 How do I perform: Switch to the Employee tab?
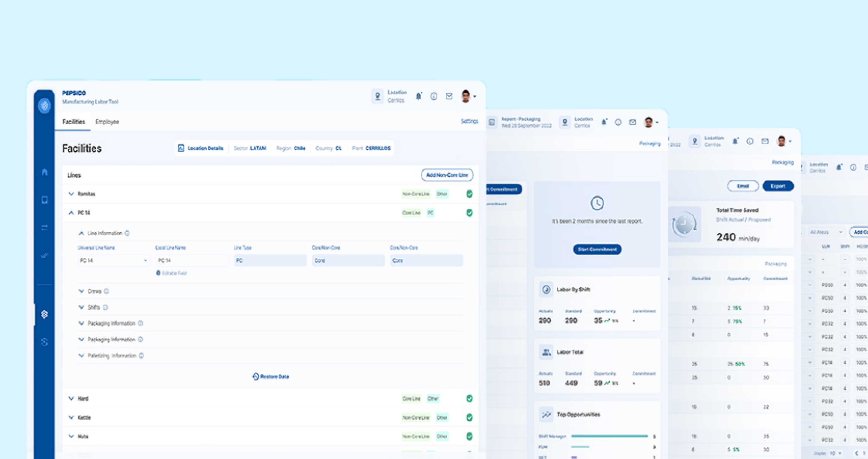[107, 122]
